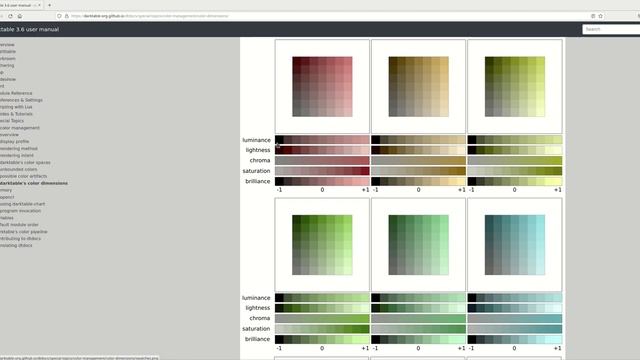Go to 'possible color artifacts' page
Viewport: 640px width, 360px height.
(x=24, y=176)
